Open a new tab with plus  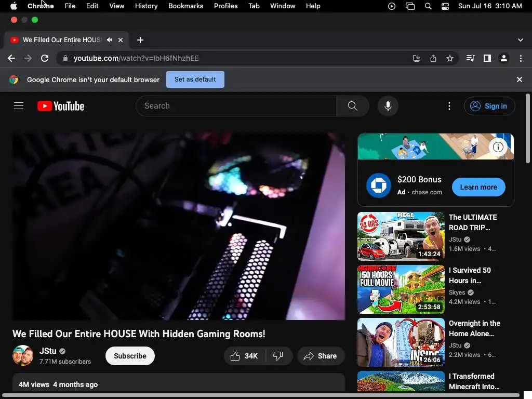140,40
